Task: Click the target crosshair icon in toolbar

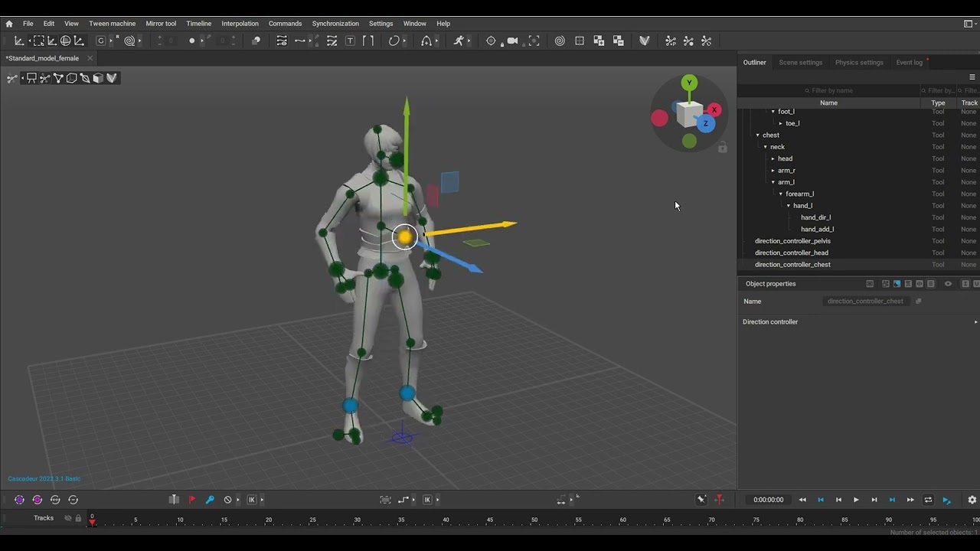Action: click(491, 41)
